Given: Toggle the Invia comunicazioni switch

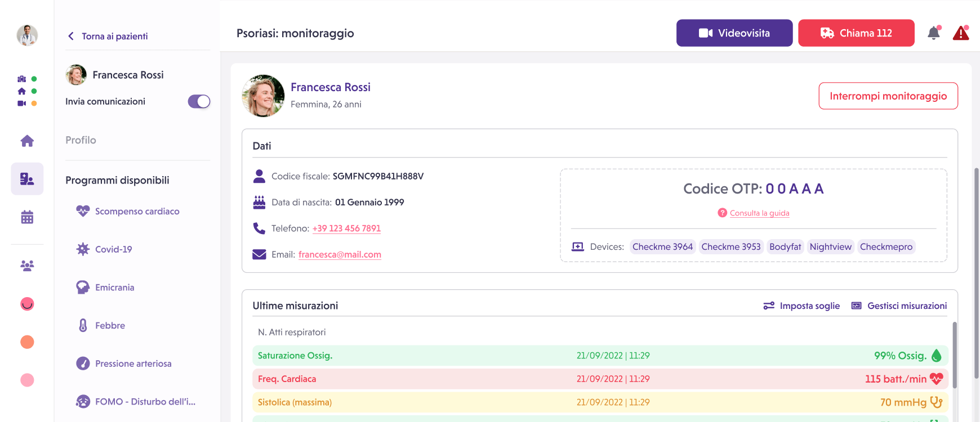Looking at the screenshot, I should [199, 101].
